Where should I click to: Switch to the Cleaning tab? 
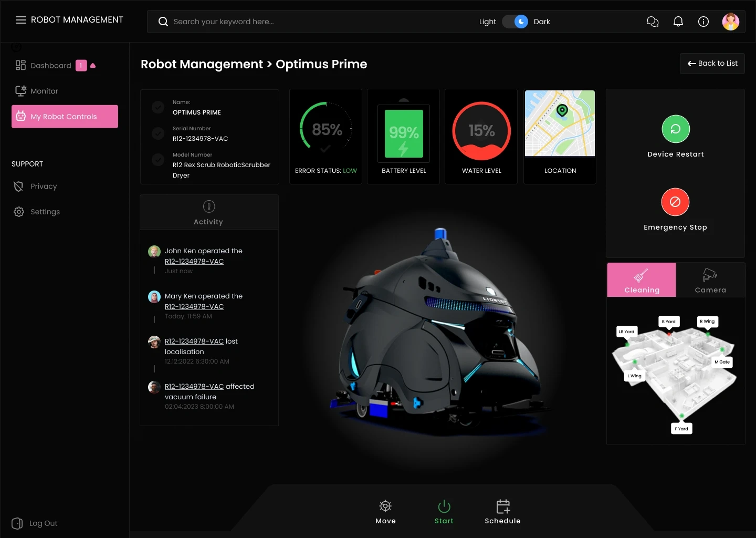pyautogui.click(x=642, y=280)
